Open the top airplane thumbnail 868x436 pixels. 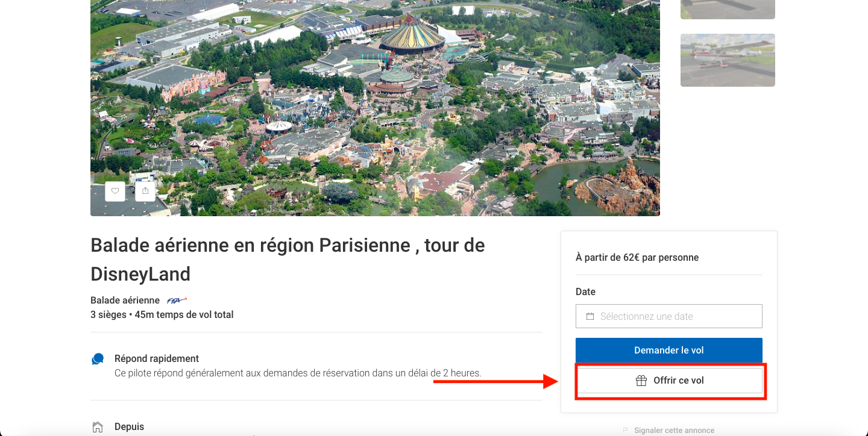pos(728,10)
